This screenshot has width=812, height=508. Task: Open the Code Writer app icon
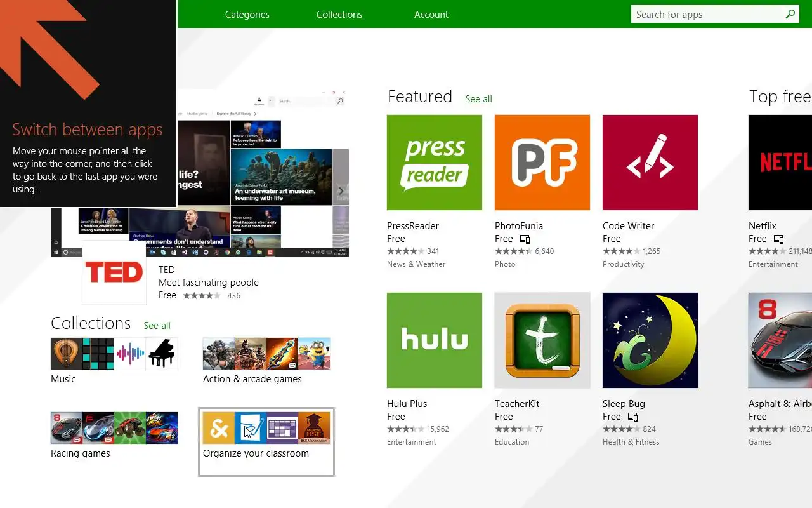(x=650, y=163)
